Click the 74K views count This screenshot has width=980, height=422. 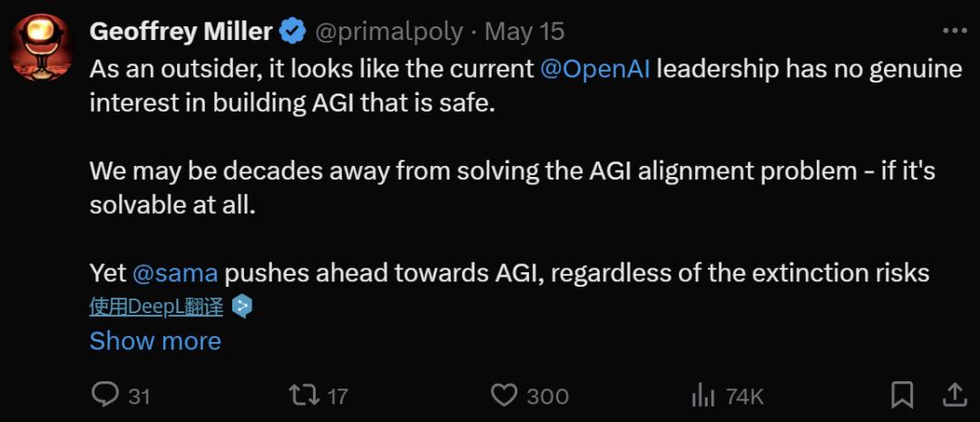(x=744, y=396)
